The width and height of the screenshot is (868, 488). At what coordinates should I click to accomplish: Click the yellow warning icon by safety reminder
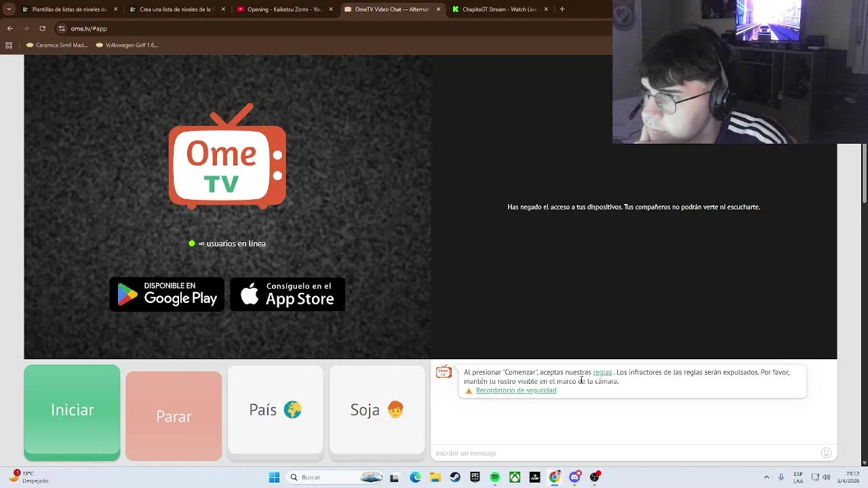coord(469,391)
